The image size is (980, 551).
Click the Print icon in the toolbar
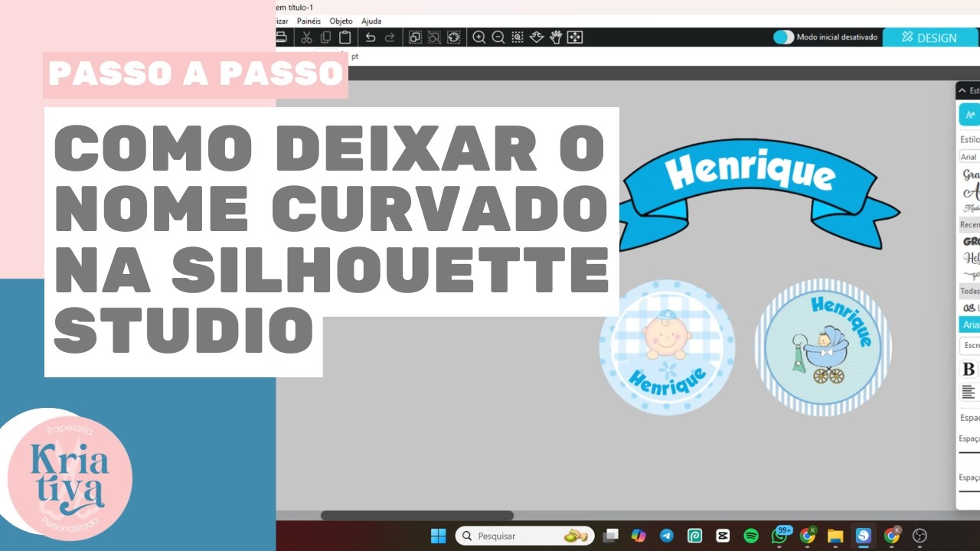[x=281, y=37]
